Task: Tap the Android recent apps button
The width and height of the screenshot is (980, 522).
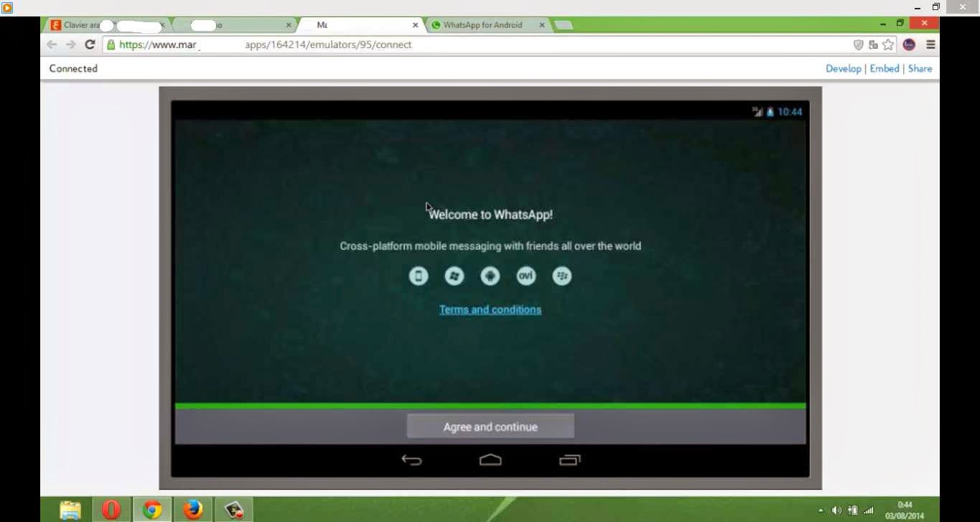Action: coord(569,460)
